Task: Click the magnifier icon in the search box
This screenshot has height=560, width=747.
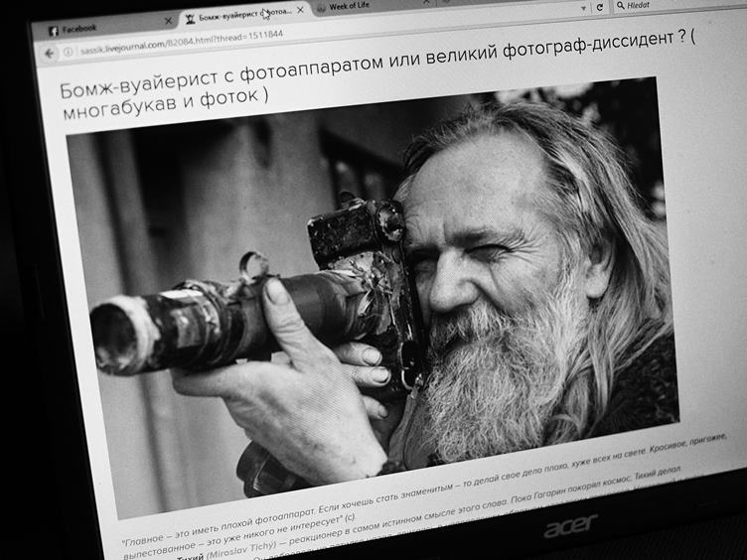Action: [620, 5]
